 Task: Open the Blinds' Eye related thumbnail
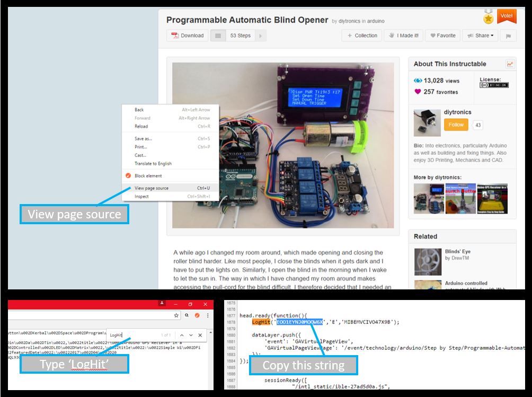tap(428, 262)
